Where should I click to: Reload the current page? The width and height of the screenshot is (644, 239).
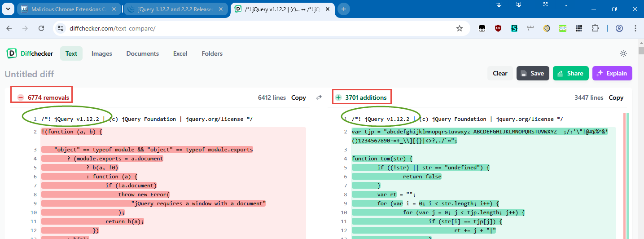(x=41, y=28)
